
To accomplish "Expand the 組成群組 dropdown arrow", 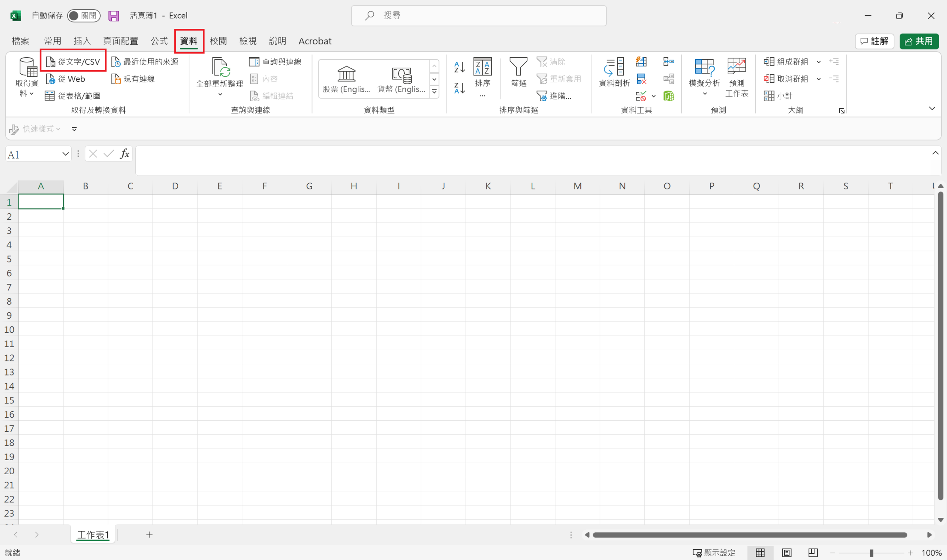I will pyautogui.click(x=818, y=62).
